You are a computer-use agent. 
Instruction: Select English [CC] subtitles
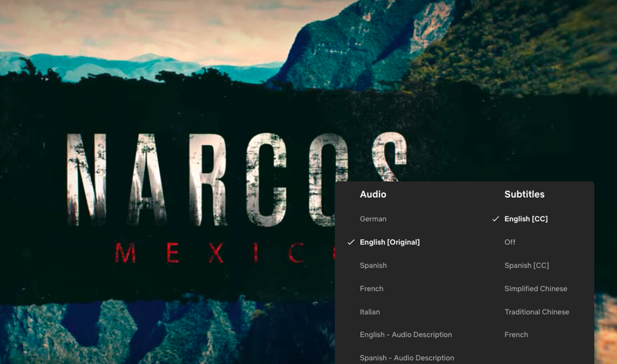(x=526, y=219)
